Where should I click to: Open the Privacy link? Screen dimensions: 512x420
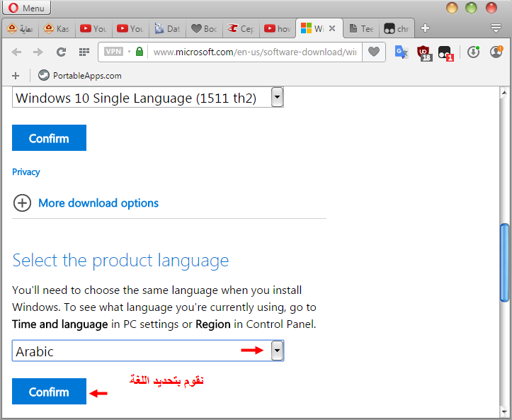pyautogui.click(x=25, y=172)
